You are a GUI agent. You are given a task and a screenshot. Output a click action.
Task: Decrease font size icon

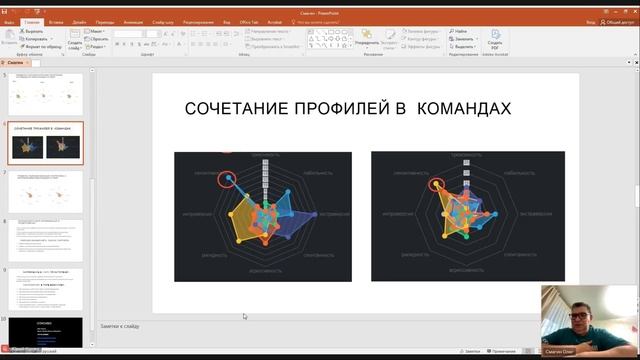point(173,34)
